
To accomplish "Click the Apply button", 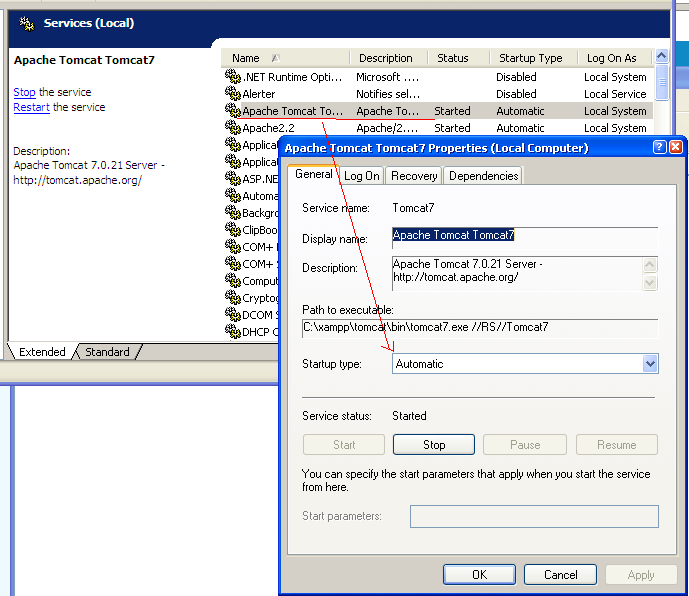I will click(641, 575).
